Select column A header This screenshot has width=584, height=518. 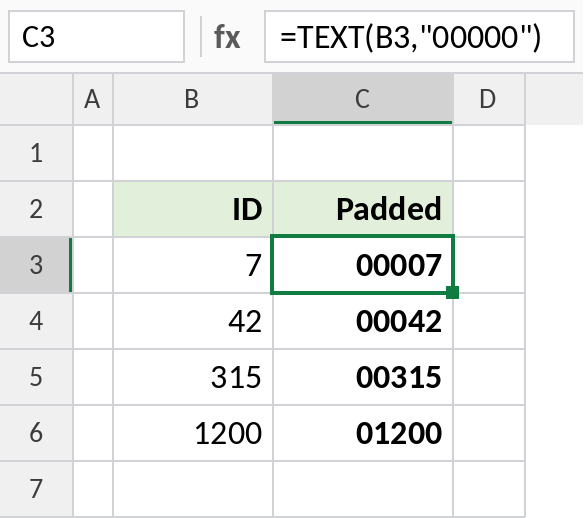[93, 99]
